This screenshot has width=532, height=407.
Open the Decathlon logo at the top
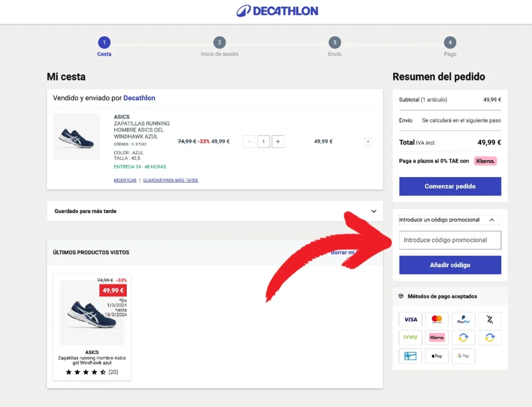tap(277, 10)
